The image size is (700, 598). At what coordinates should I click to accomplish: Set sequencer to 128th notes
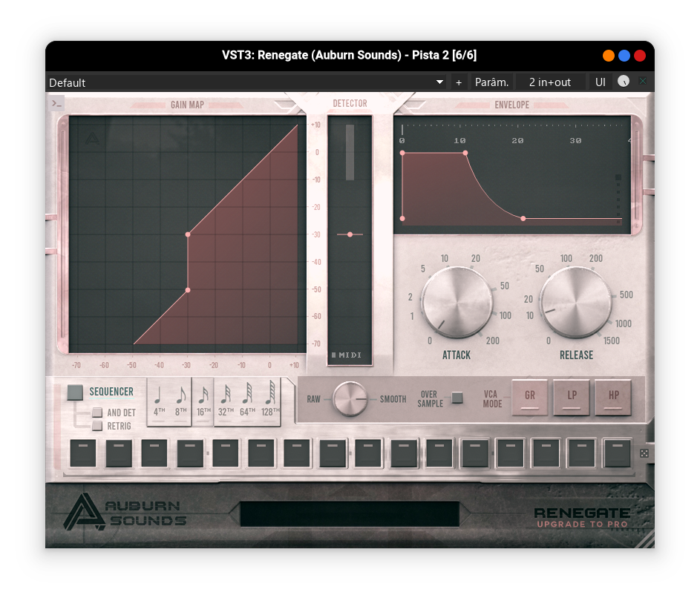tap(270, 401)
